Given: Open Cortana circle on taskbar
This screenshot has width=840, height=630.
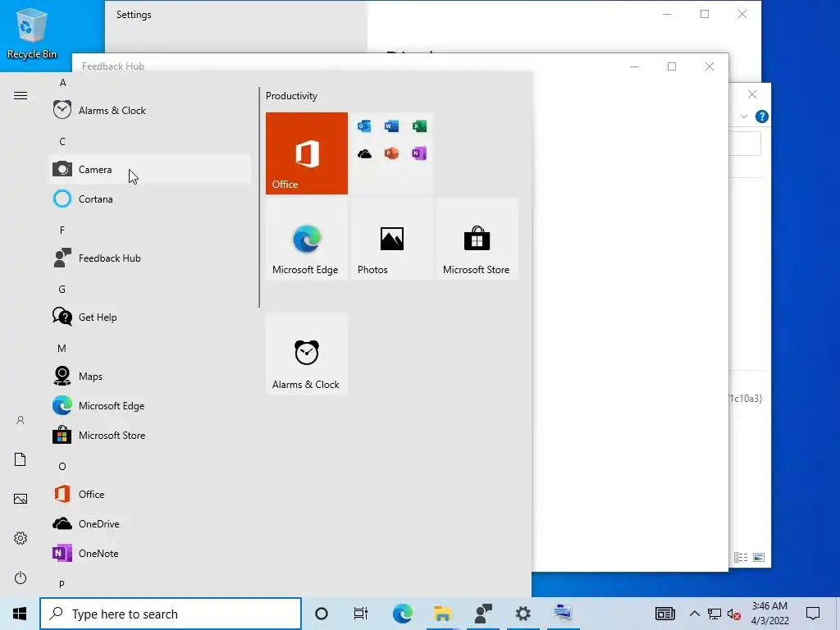Looking at the screenshot, I should click(322, 614).
